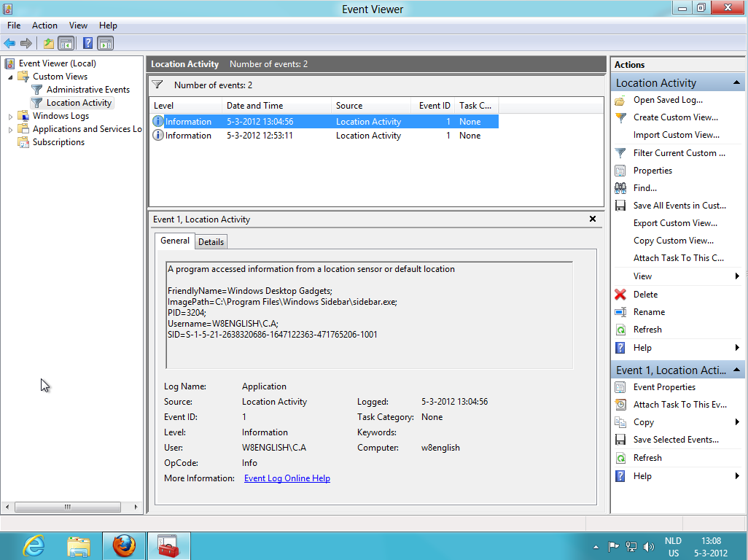Click the Event Viewer (Local) root icon
Viewport: 748px width, 560px height.
point(9,63)
